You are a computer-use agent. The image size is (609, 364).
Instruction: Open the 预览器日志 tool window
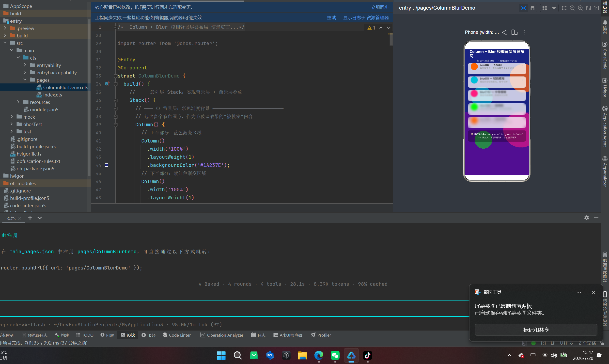(34, 335)
